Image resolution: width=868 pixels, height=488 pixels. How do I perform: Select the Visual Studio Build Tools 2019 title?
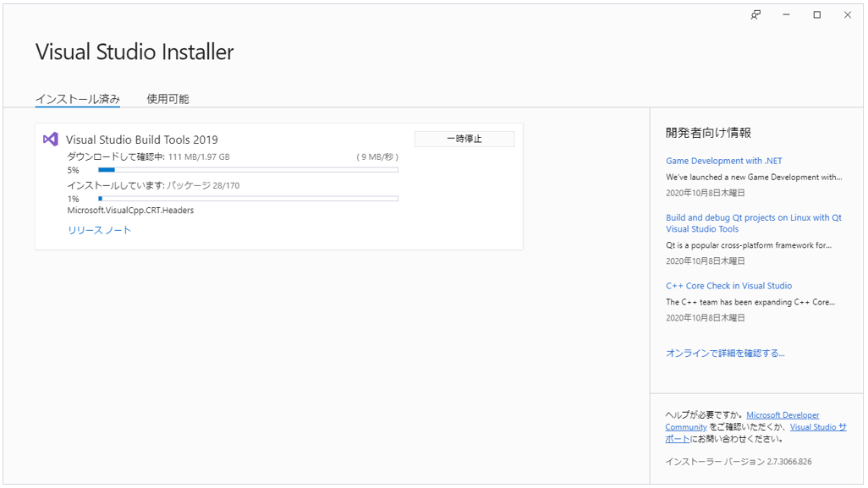[141, 140]
